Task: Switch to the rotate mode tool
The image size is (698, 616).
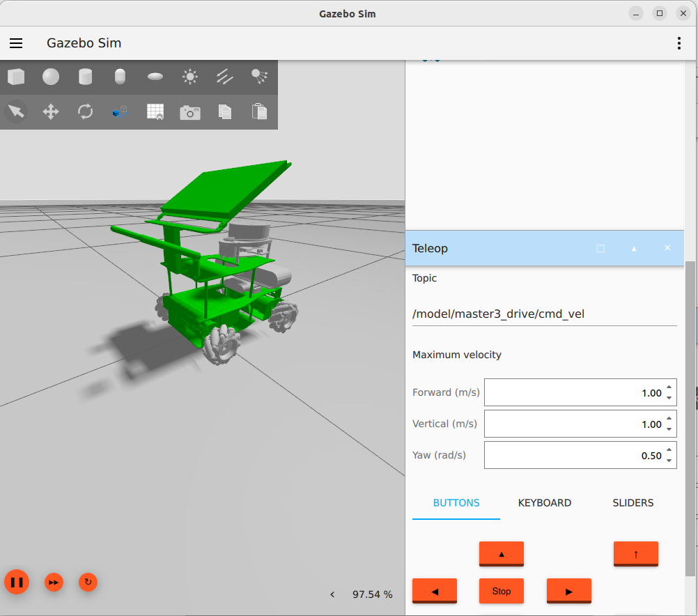Action: [86, 111]
